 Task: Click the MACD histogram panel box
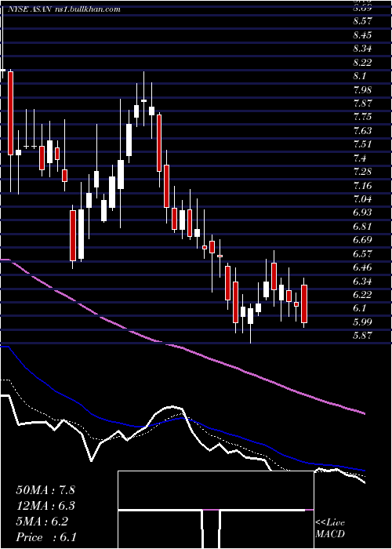pos(216,510)
